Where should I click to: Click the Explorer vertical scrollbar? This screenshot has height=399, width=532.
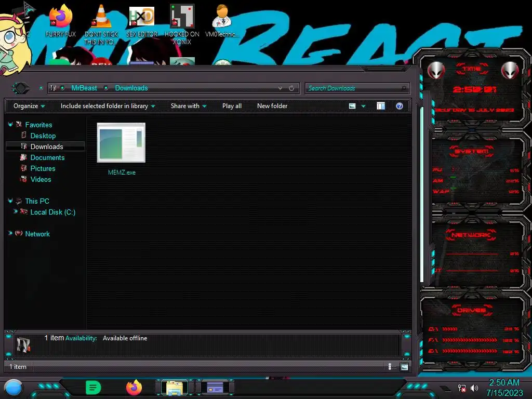[x=422, y=194]
